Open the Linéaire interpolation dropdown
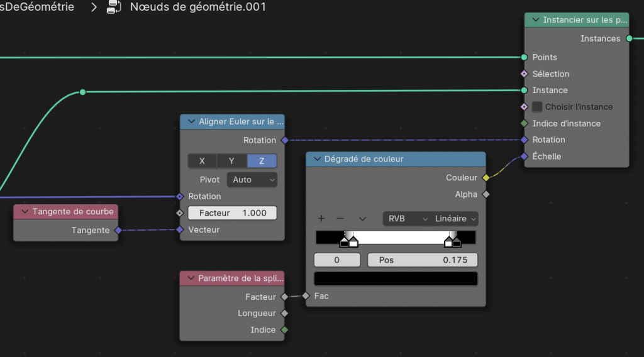644x357 pixels. point(455,219)
